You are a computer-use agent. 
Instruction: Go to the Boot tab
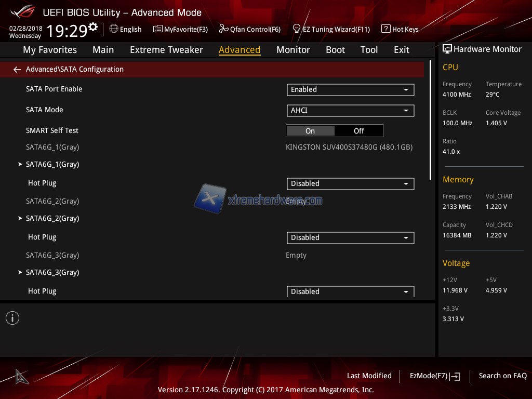click(335, 50)
